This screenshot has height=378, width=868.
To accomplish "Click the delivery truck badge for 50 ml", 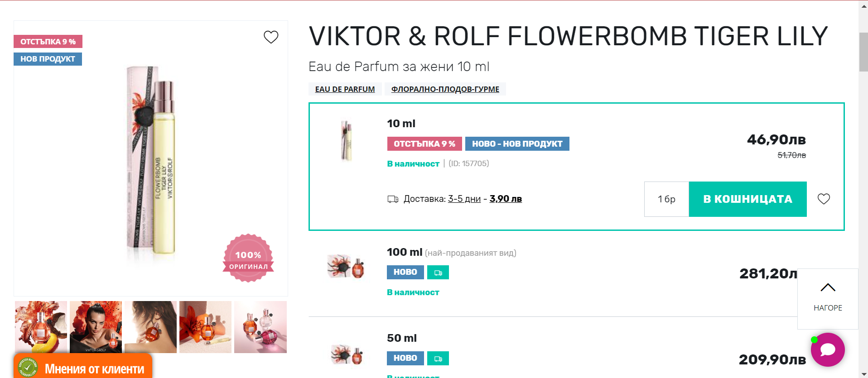I will [438, 359].
